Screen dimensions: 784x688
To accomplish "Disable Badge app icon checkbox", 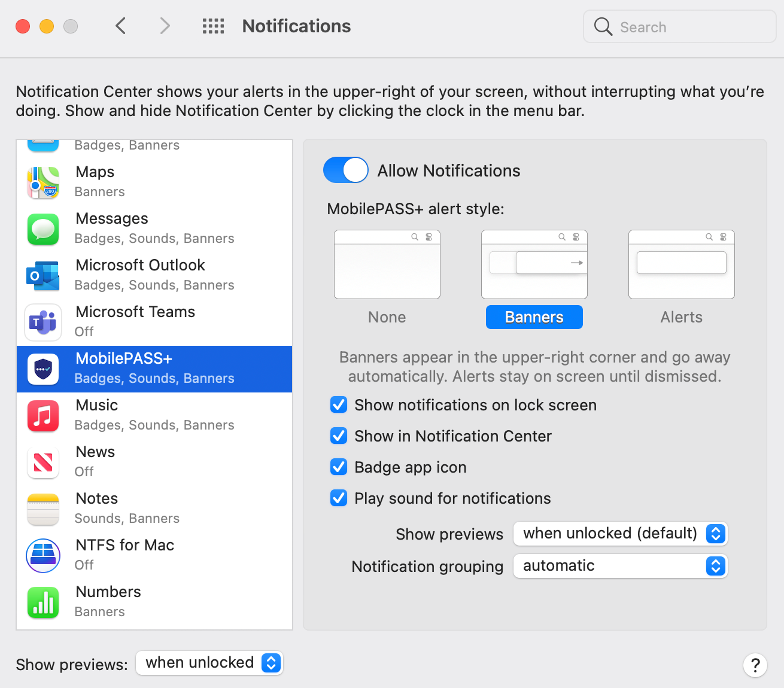I will point(339,467).
